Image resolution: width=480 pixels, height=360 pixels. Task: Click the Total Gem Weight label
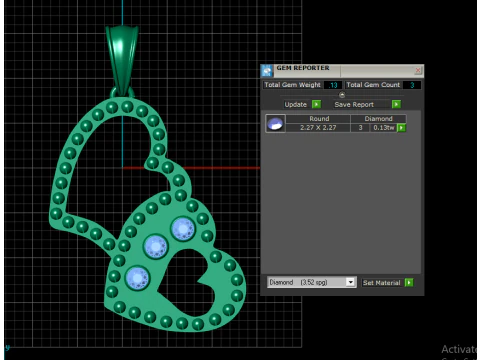click(x=292, y=85)
